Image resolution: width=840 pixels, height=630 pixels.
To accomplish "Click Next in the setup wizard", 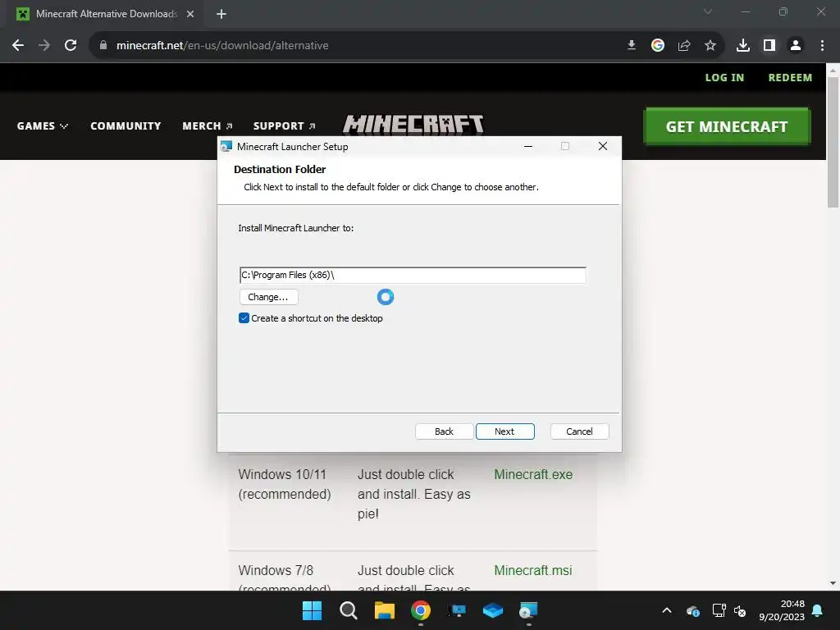I will point(504,431).
